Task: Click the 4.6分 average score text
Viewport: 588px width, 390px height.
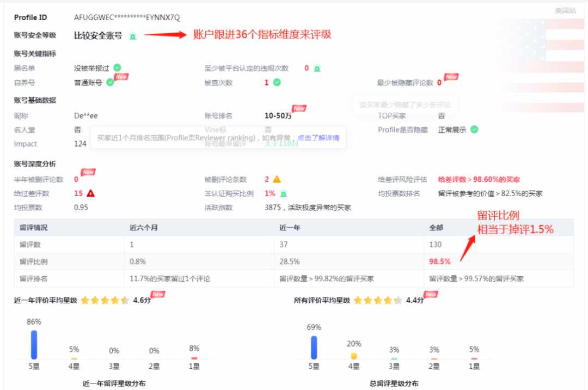Action: pos(142,300)
